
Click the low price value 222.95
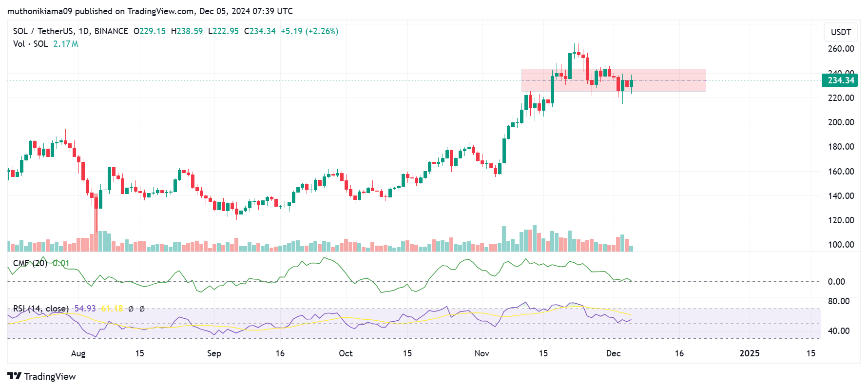pyautogui.click(x=226, y=31)
